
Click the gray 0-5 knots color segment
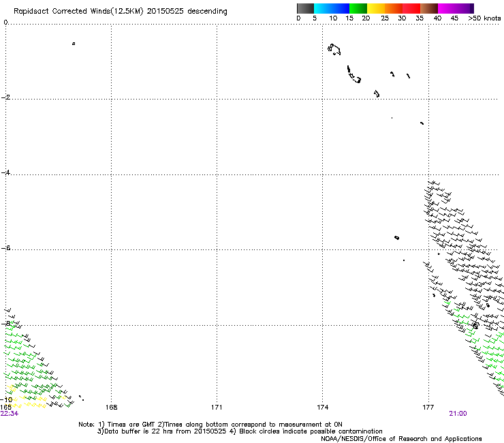point(305,8)
